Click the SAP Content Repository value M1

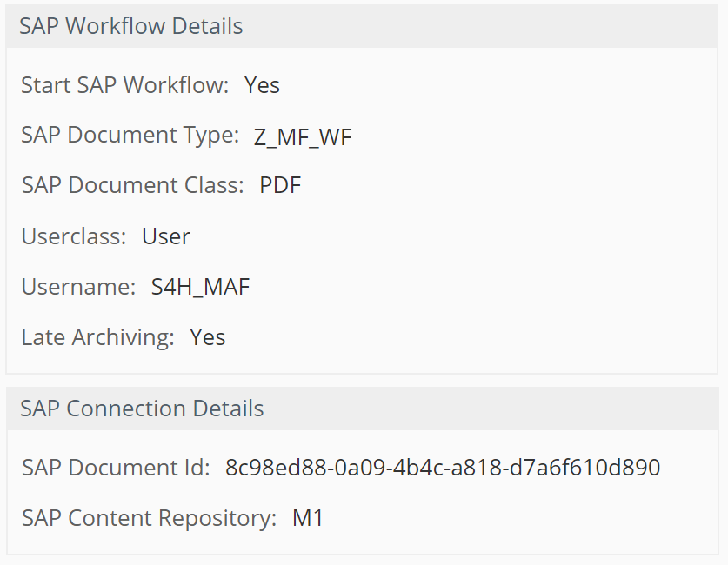311,518
